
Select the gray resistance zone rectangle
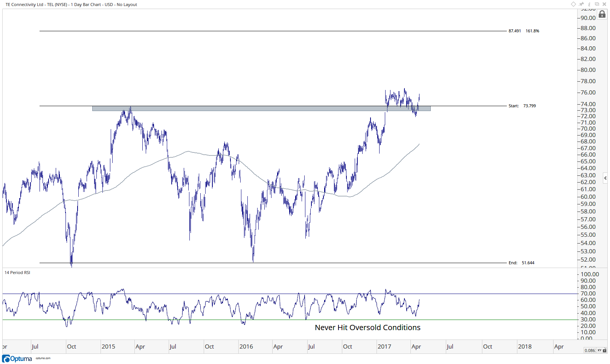point(261,108)
